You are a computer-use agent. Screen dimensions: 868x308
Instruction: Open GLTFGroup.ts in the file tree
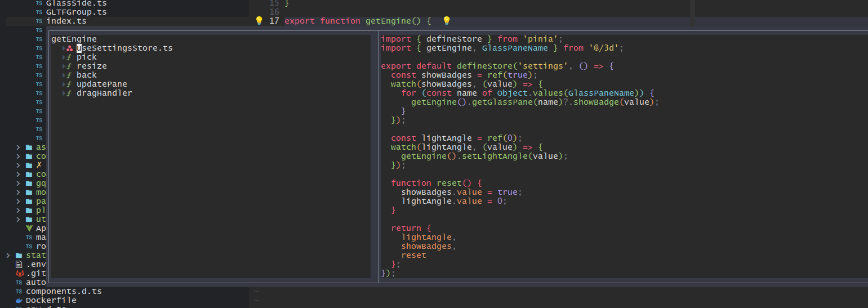[76, 12]
